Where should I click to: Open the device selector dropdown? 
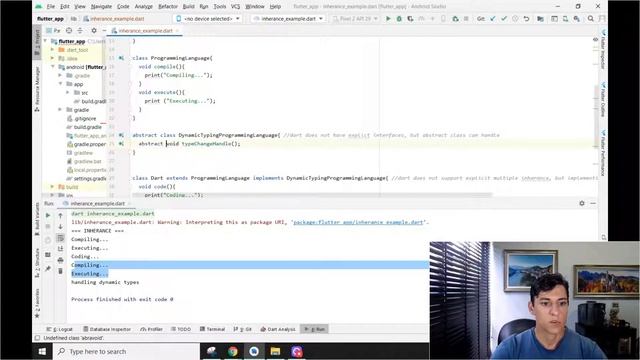[208, 19]
